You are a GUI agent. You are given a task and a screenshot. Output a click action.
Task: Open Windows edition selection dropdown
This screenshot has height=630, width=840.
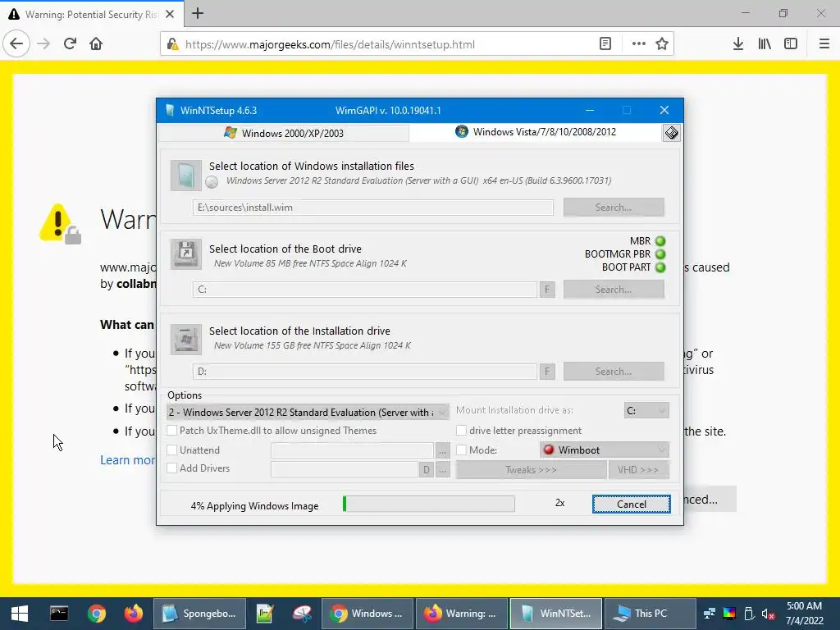(308, 412)
